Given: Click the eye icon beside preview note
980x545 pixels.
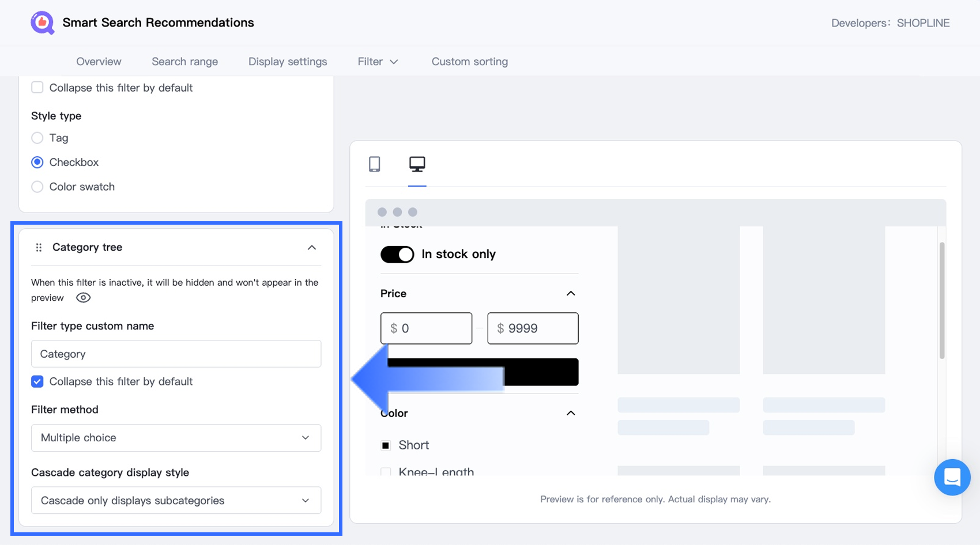Looking at the screenshot, I should (x=83, y=298).
